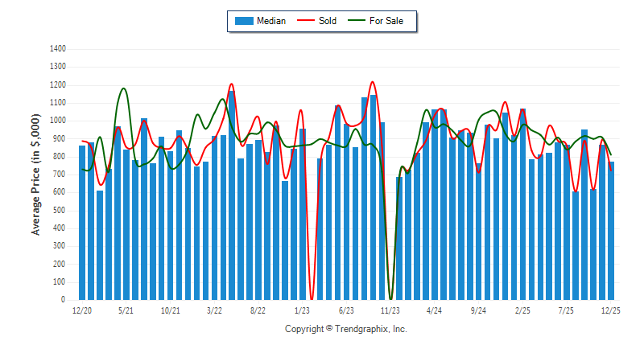Select the 5/21 x-axis date label
The image size is (644, 349).
click(x=126, y=310)
